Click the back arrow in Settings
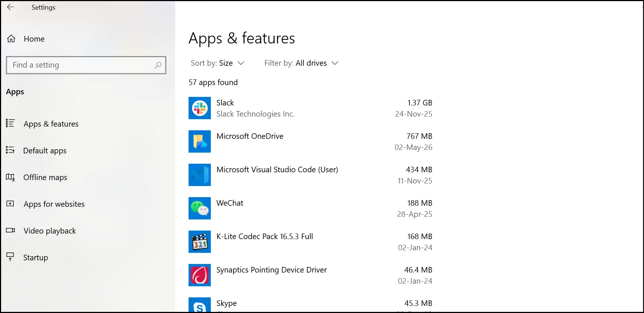The width and height of the screenshot is (644, 313). click(x=10, y=7)
